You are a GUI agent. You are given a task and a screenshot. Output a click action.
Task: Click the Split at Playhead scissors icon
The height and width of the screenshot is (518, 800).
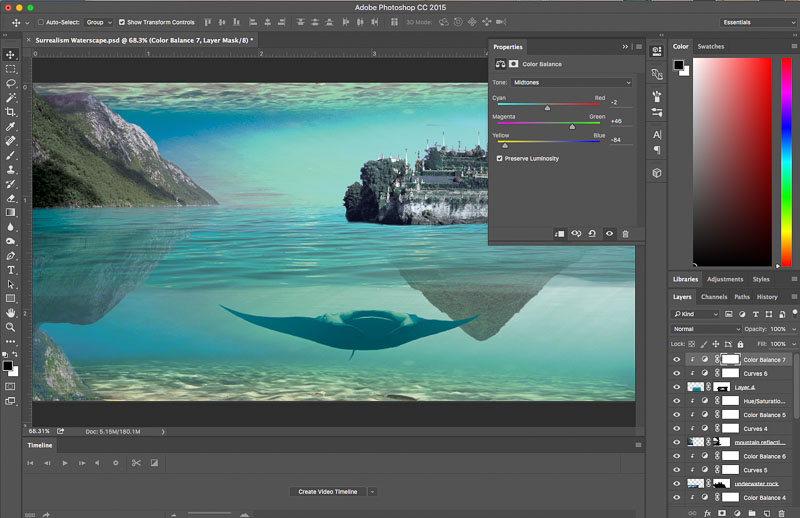pos(136,463)
